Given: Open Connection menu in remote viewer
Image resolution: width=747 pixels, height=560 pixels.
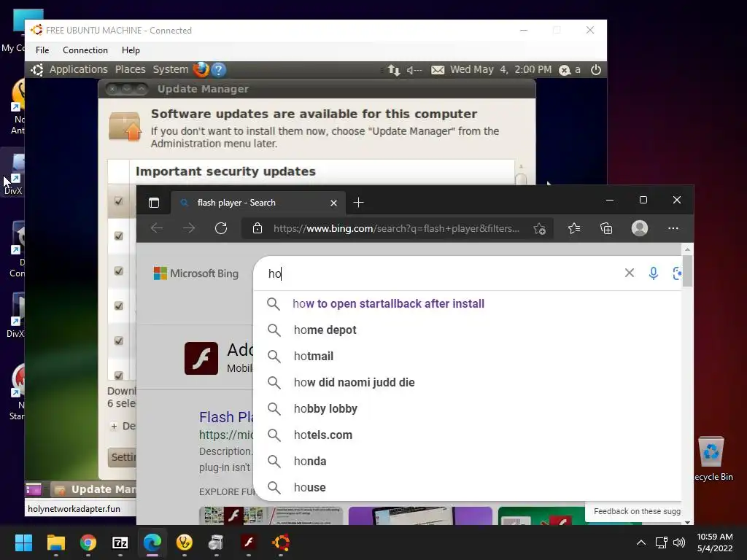Looking at the screenshot, I should point(85,50).
